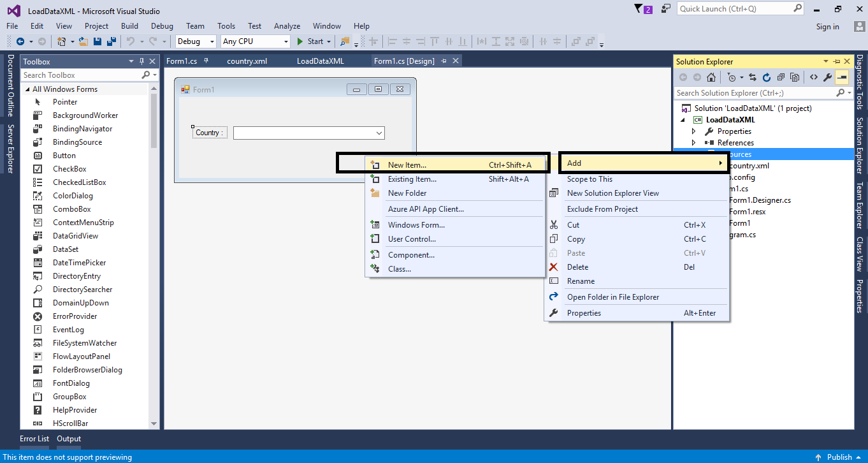Click the Pending Changes Filter clock icon
The image size is (868, 463).
click(x=732, y=77)
